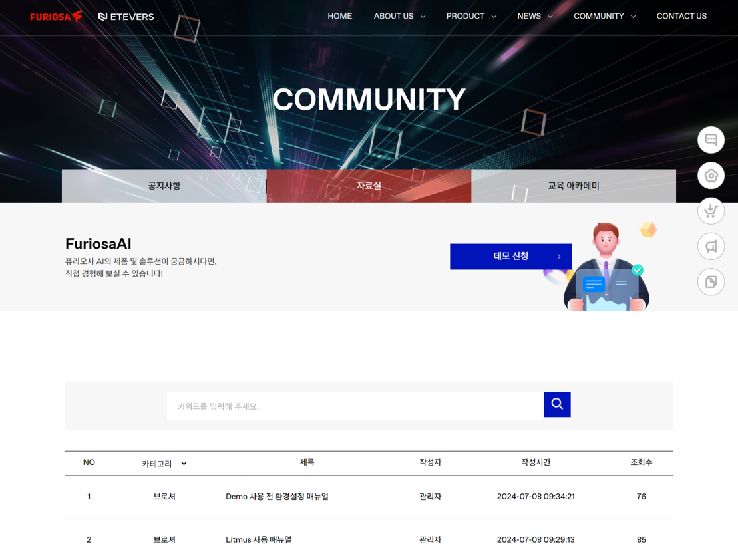Click the FuriosaAI logo
Image resolution: width=738 pixels, height=560 pixels.
click(56, 17)
